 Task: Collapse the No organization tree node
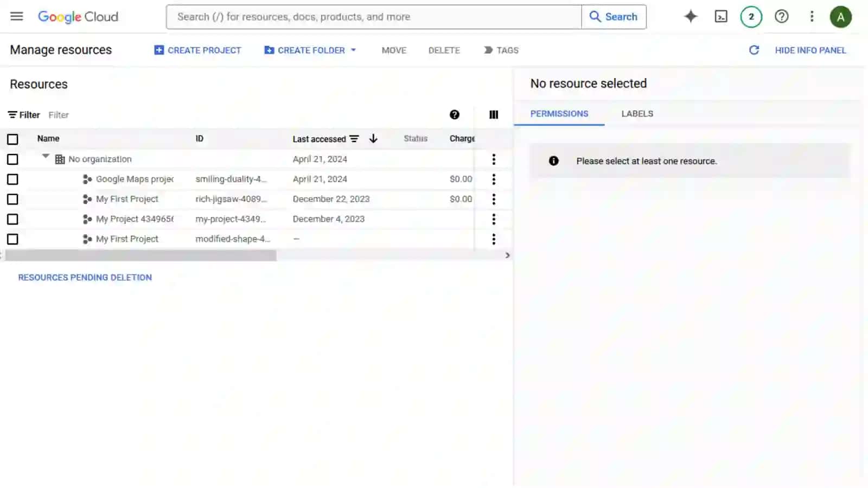[46, 157]
